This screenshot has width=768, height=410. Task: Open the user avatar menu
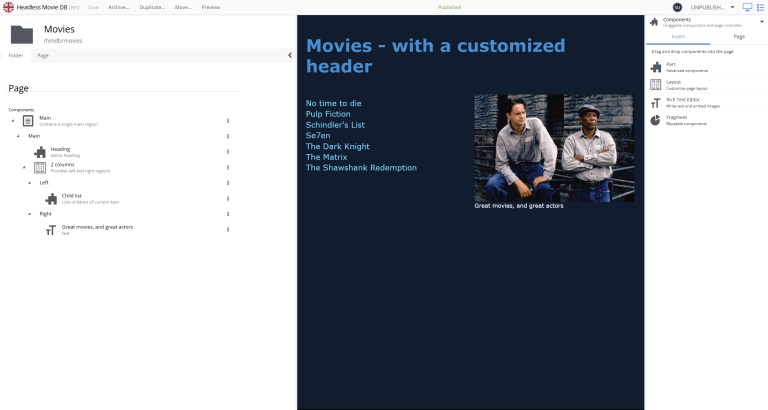[x=677, y=7]
